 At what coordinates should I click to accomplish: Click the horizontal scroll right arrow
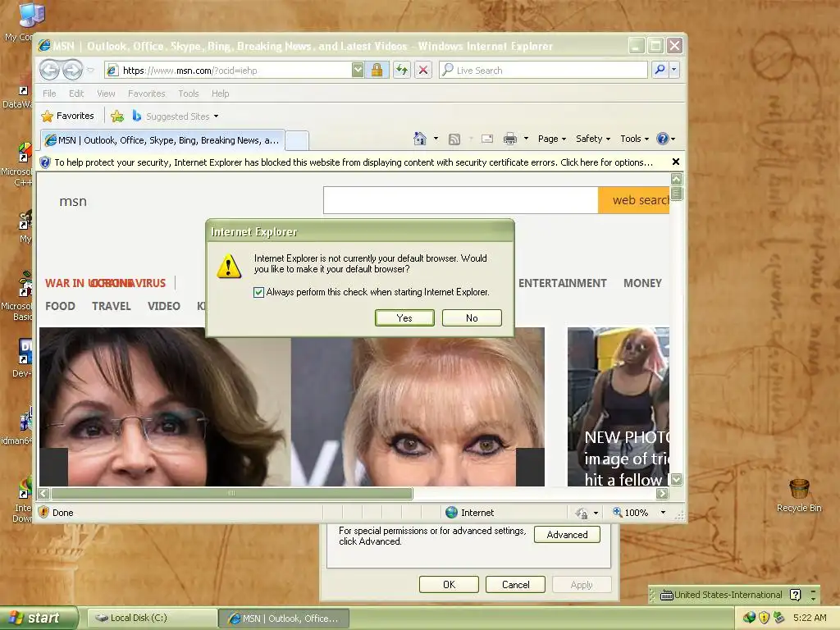[x=663, y=493]
